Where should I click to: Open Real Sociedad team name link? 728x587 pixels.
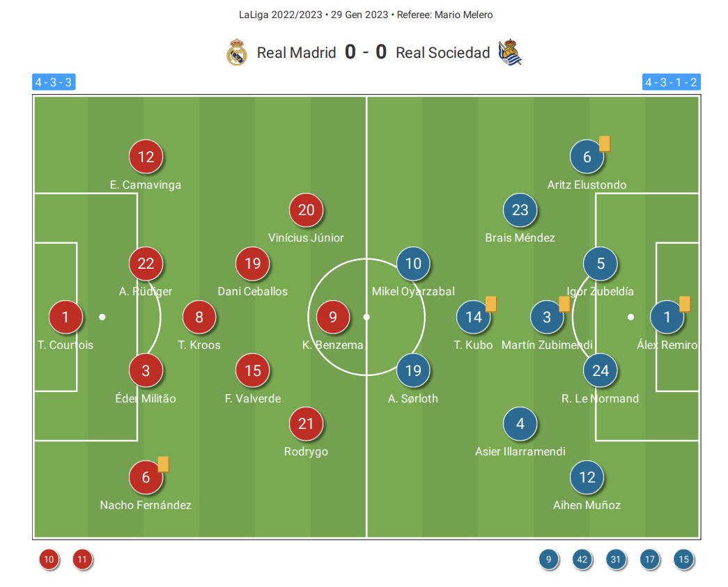(443, 52)
